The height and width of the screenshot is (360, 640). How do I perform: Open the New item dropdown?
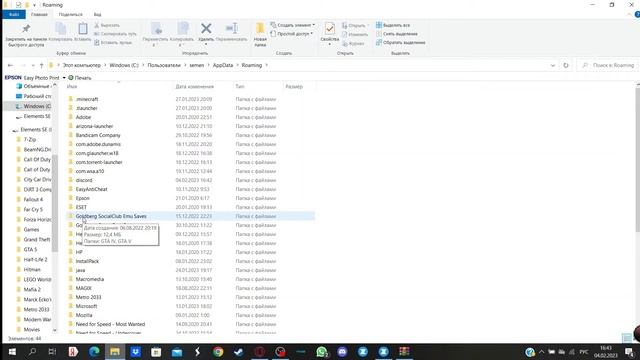pyautogui.click(x=293, y=25)
